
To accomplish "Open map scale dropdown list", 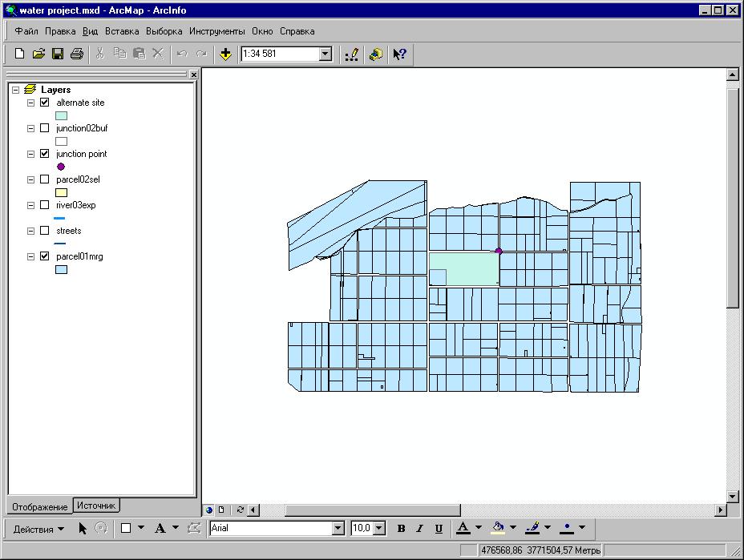I will pos(325,54).
